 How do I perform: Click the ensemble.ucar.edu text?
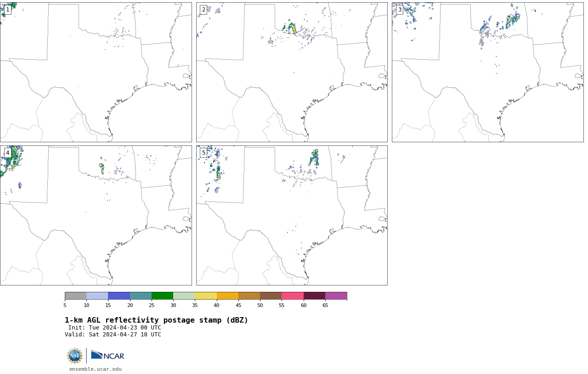96,369
